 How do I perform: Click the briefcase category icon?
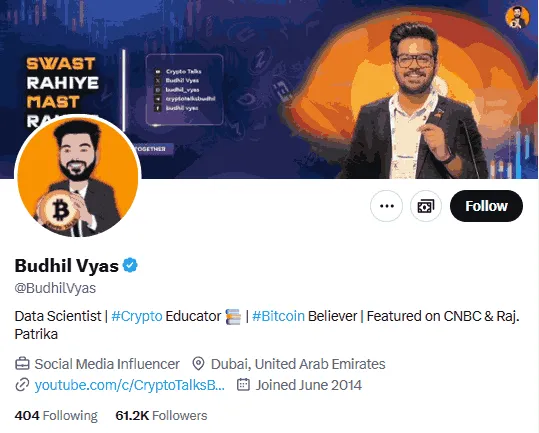(22, 364)
